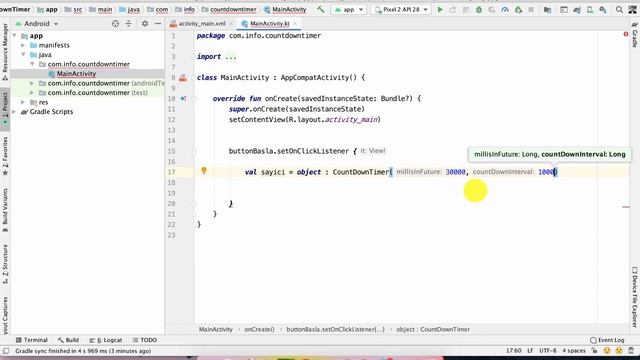Screen dimensions: 640x360
Task: Click object : CountDownTimer in bottom breadcrumb
Action: [433, 329]
